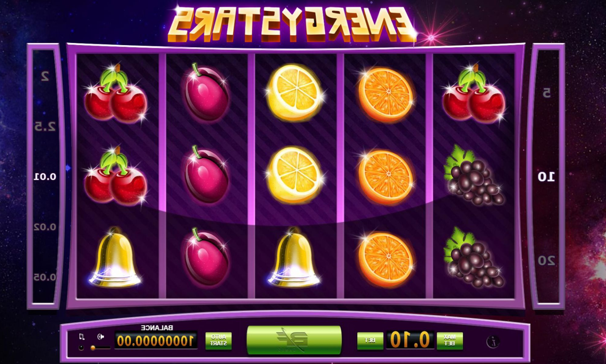Image resolution: width=606 pixels, height=364 pixels.
Task: Select the 5 lines option
Action: click(546, 93)
